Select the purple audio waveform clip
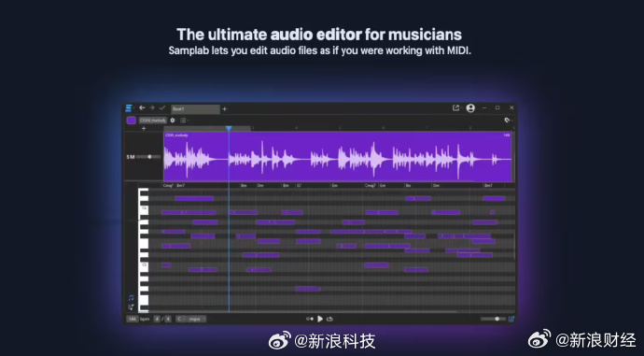Image resolution: width=644 pixels, height=356 pixels. [338, 157]
